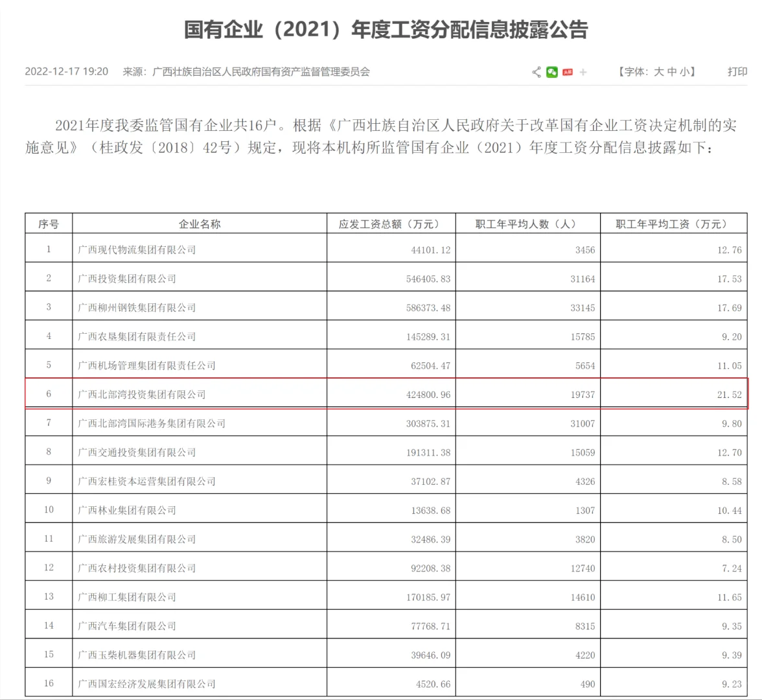
Task: Click the 职工年平均工资（万元） column header
Action: (674, 224)
